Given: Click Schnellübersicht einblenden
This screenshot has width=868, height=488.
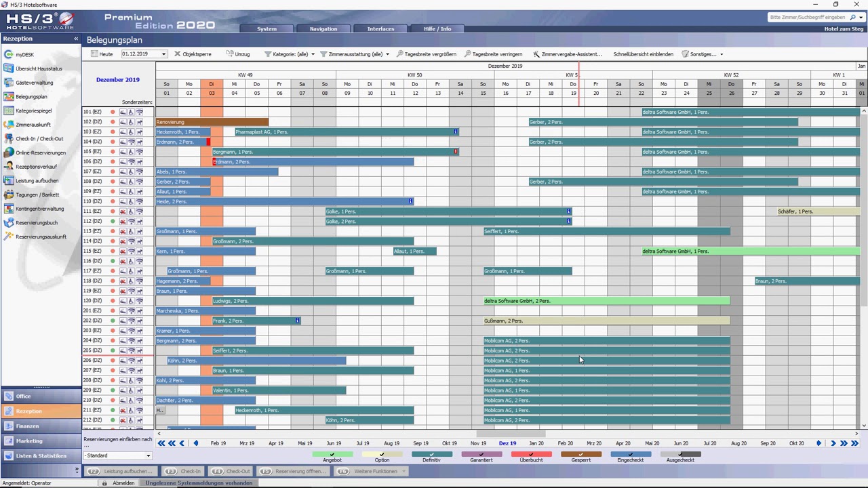Looking at the screenshot, I should [644, 54].
